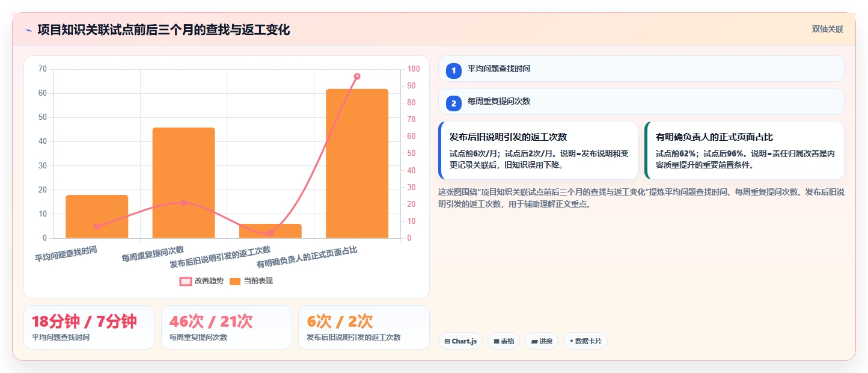Click the title 项目知识关联试点前后三个月的查找与返工变化
The image size is (868, 373).
pos(164,29)
